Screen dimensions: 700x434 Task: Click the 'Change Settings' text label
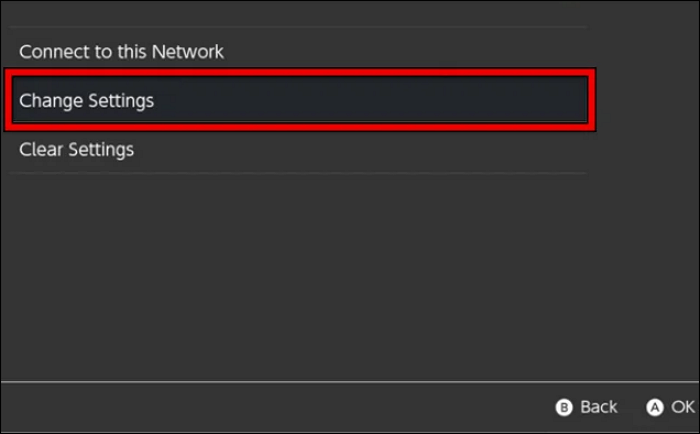[x=86, y=101]
